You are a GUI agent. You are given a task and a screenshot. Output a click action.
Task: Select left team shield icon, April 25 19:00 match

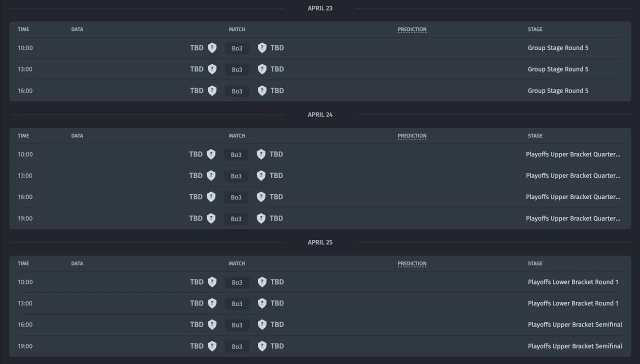click(x=212, y=346)
